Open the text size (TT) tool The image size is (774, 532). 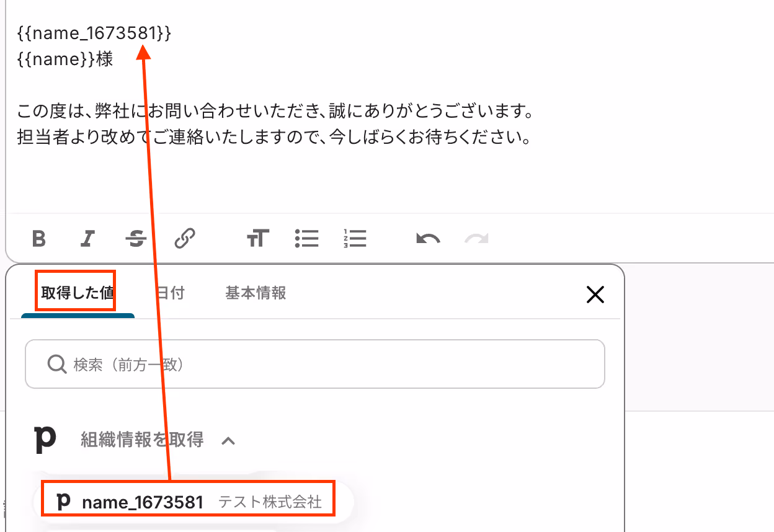(258, 238)
